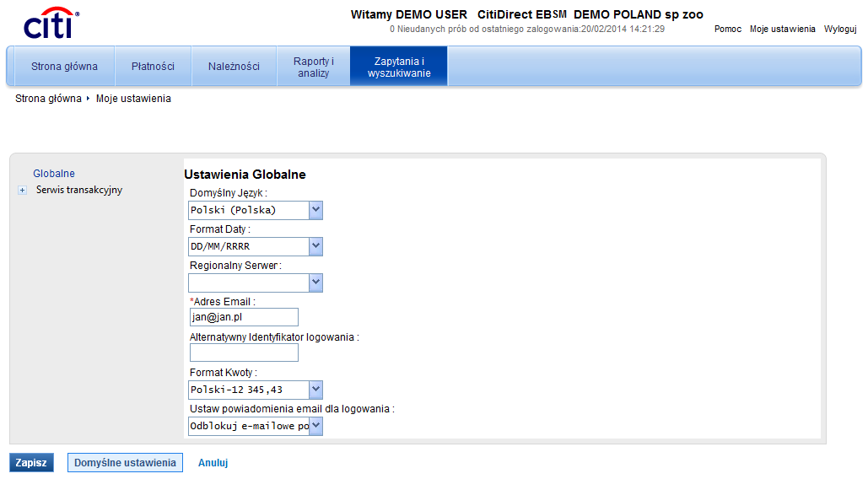Focus the Alternatywny Identyfikator logowania field
This screenshot has width=868, height=479.
tap(244, 353)
